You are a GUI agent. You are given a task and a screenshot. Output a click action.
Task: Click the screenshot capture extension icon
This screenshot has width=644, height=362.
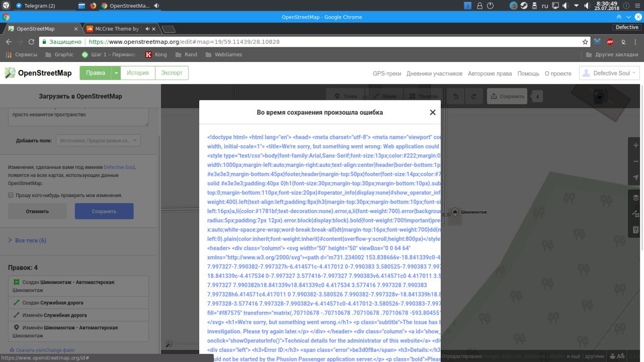[597, 42]
